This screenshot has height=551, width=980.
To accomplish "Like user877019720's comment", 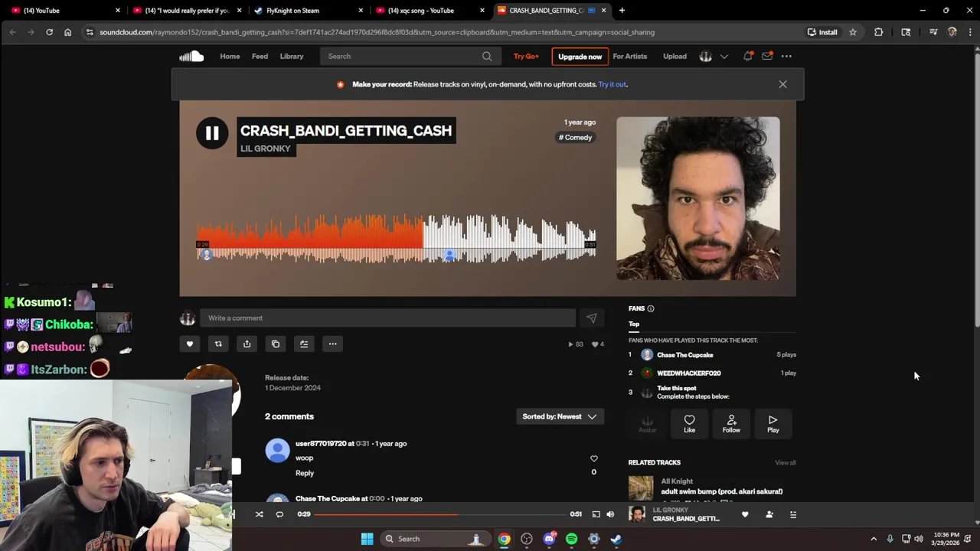I will coord(593,458).
